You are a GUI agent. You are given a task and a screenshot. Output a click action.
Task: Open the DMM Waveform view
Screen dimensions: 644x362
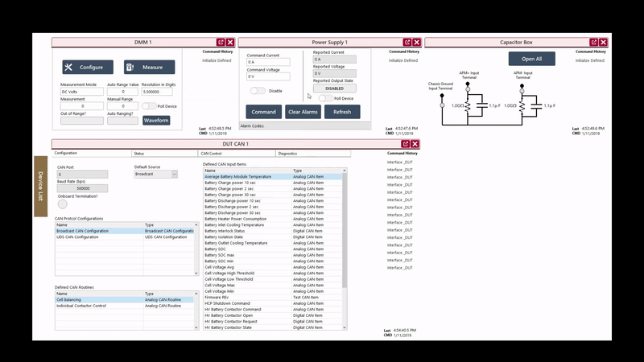click(x=156, y=120)
